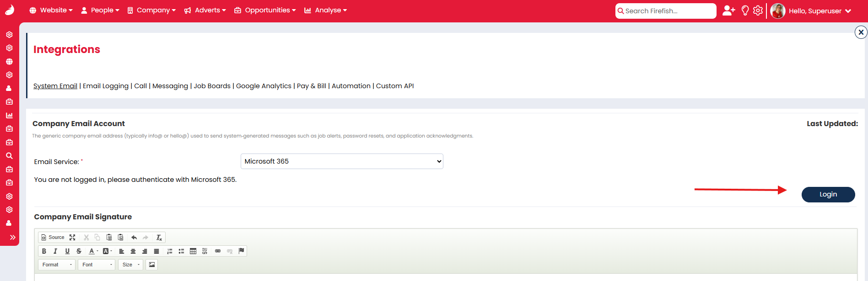Click the Unlink icon
This screenshot has width=868, height=281.
230,251
